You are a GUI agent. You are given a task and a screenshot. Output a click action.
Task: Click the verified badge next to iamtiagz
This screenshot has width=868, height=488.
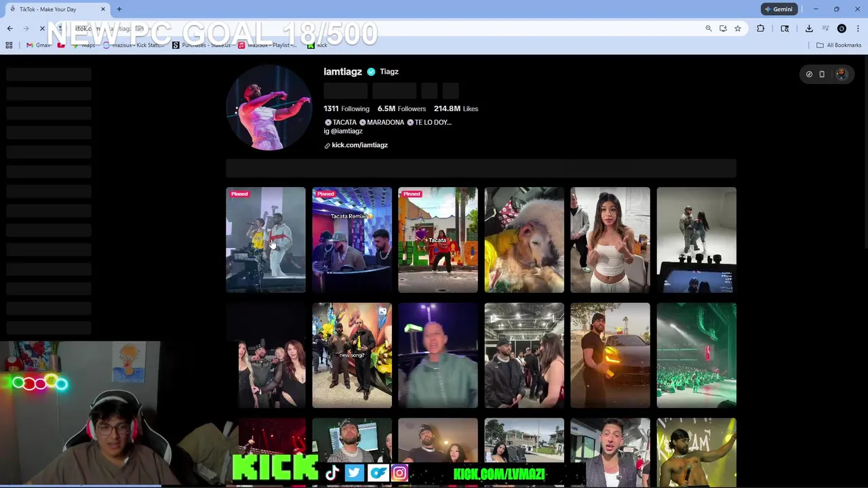(371, 72)
